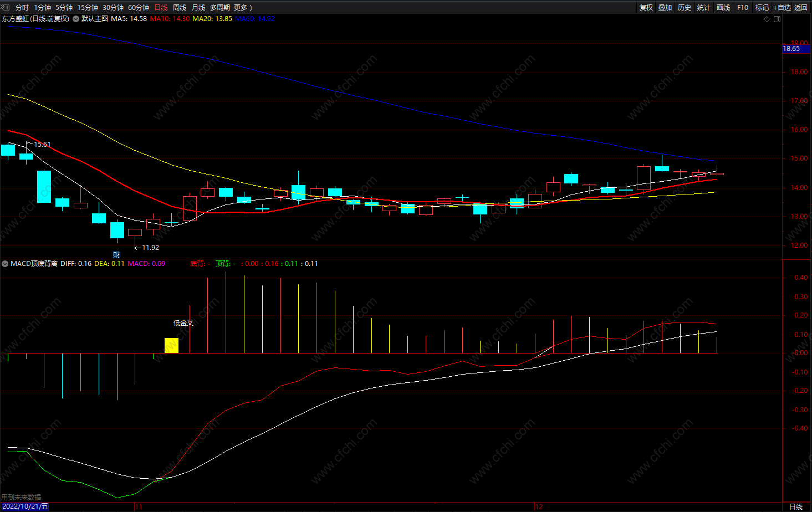The image size is (812, 512).
Task: Select the 5分钟 period tab
Action: 64,7
